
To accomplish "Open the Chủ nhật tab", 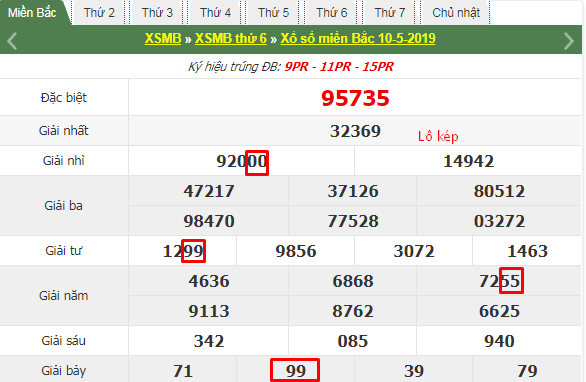I will 456,13.
